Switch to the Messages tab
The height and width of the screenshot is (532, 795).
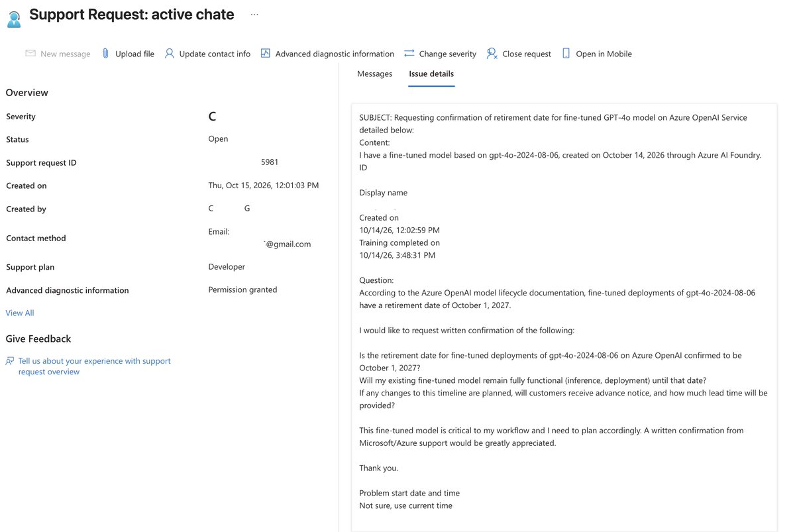click(x=375, y=74)
